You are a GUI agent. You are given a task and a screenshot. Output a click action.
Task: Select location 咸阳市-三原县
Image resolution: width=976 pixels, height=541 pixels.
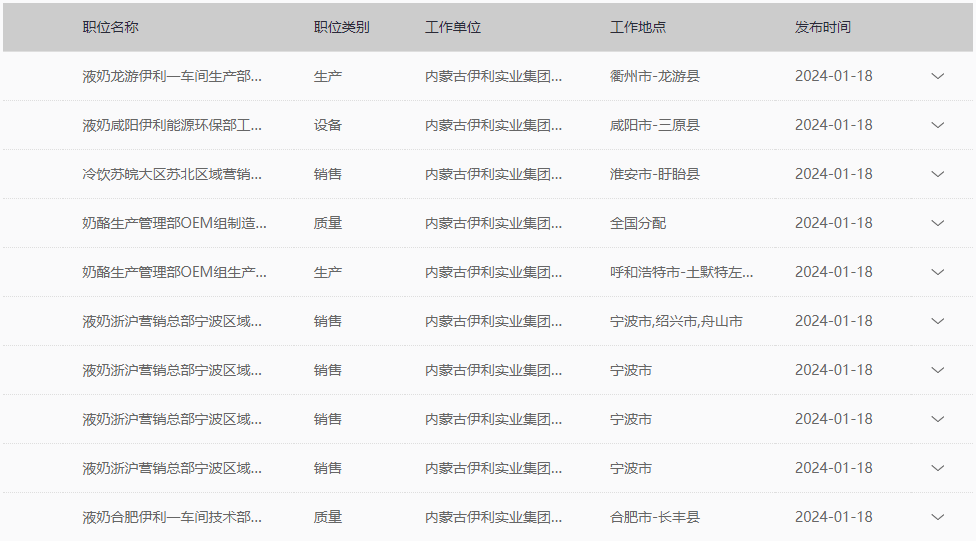655,125
